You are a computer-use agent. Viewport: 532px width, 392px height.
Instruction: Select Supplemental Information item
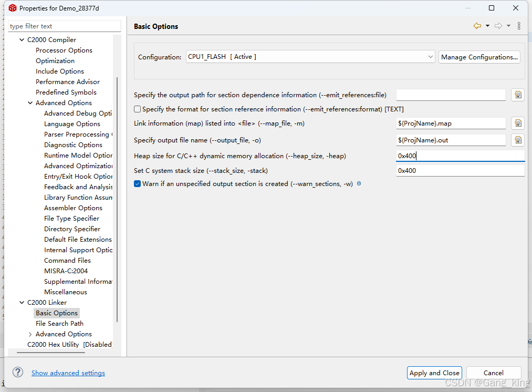[x=78, y=282]
